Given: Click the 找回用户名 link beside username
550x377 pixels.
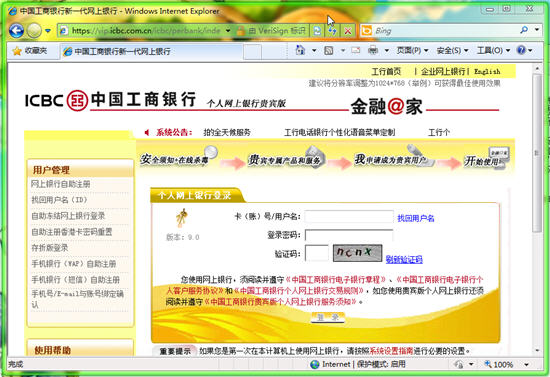Looking at the screenshot, I should pyautogui.click(x=416, y=218).
